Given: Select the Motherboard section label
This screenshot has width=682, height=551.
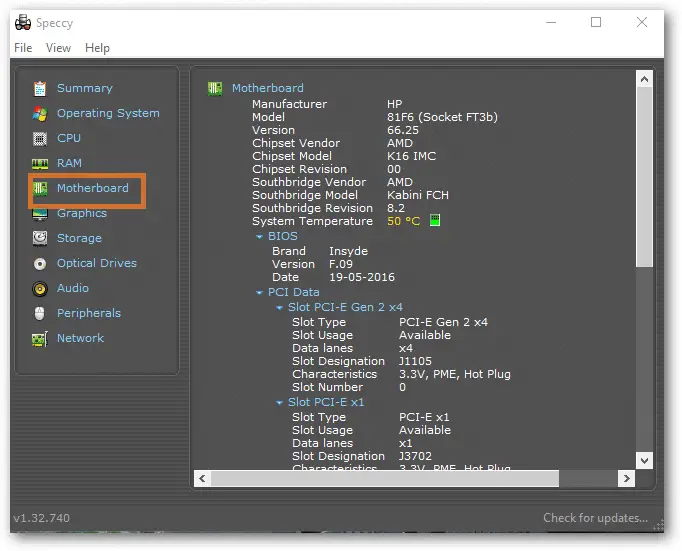Looking at the screenshot, I should [x=93, y=188].
